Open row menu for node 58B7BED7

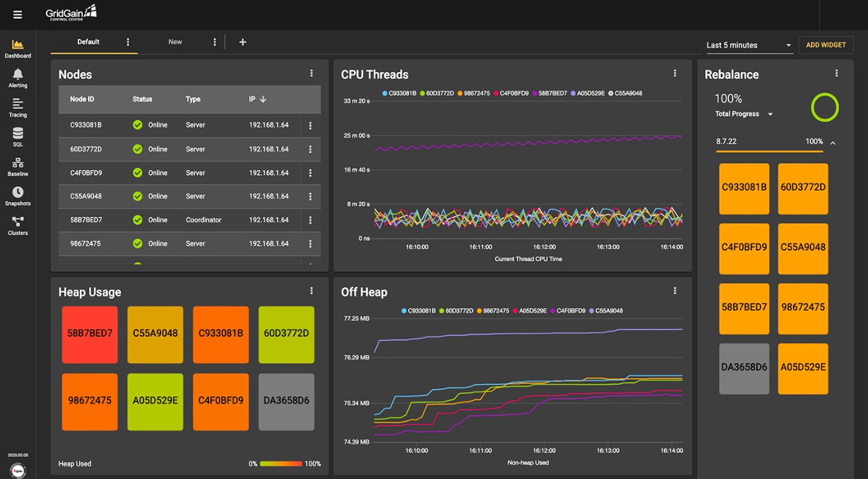pos(310,220)
